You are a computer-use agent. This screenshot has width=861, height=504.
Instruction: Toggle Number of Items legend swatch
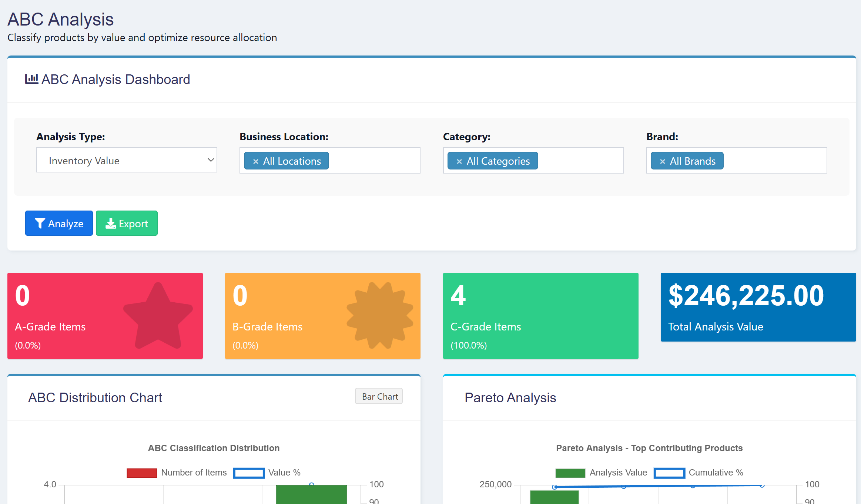click(x=142, y=473)
